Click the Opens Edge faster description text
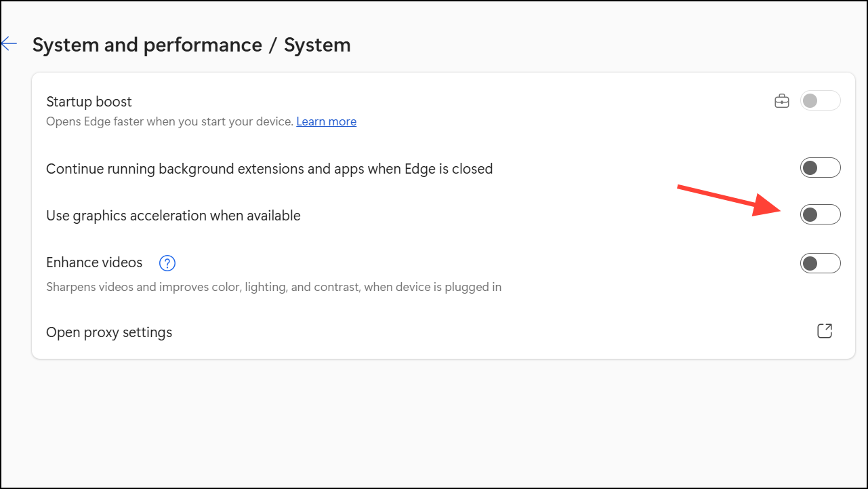Screen dimensions: 868x489 coord(169,121)
